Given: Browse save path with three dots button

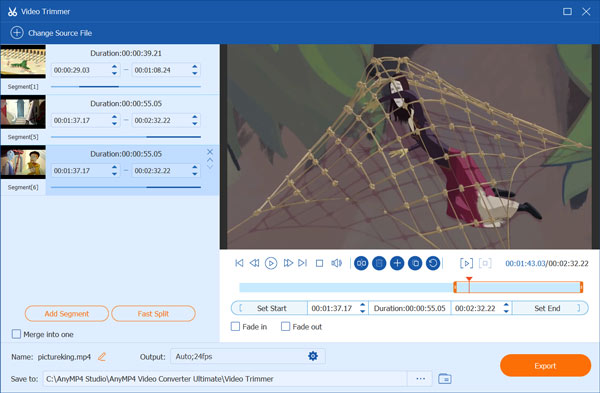Looking at the screenshot, I should pos(421,379).
